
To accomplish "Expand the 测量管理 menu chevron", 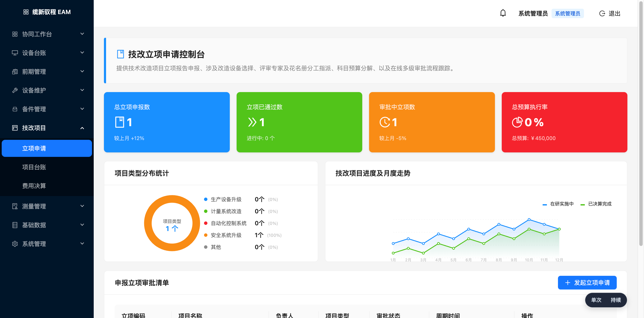I will [82, 206].
